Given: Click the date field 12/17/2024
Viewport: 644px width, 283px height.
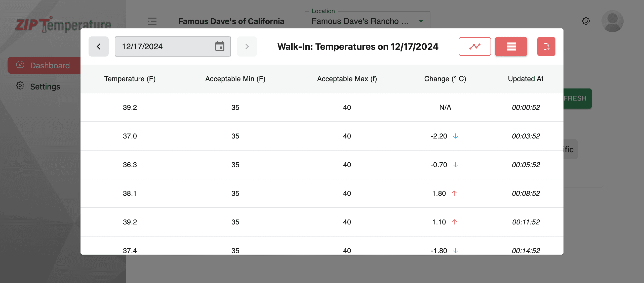Looking at the screenshot, I should 164,46.
